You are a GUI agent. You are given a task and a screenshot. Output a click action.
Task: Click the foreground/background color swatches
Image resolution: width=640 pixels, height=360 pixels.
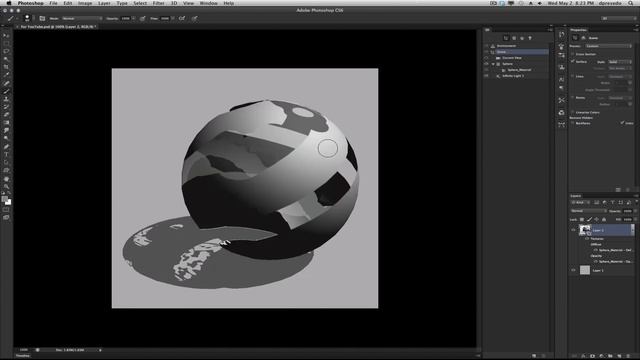pyautogui.click(x=6, y=200)
